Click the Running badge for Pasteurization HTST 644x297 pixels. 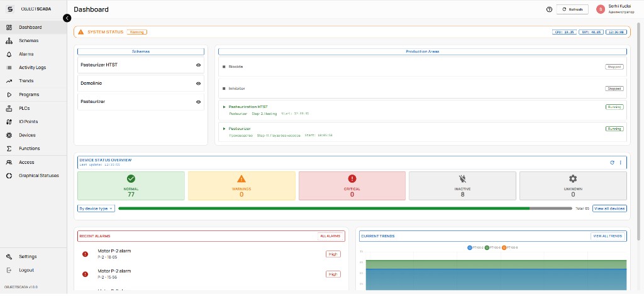[x=614, y=107]
